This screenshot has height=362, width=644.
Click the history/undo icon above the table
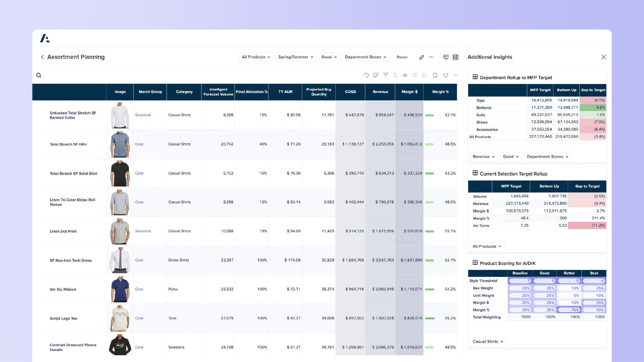[x=366, y=75]
